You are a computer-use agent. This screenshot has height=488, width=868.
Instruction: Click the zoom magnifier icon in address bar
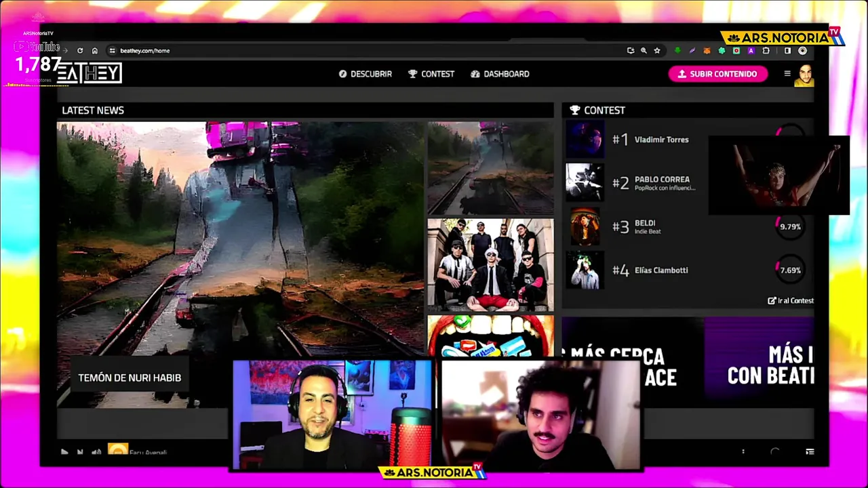[x=644, y=50]
